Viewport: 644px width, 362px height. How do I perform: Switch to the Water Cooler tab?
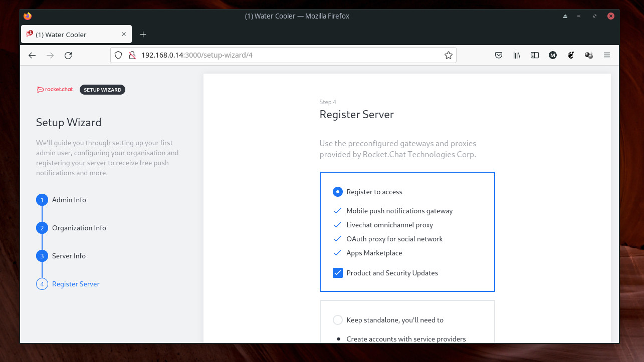[70, 35]
